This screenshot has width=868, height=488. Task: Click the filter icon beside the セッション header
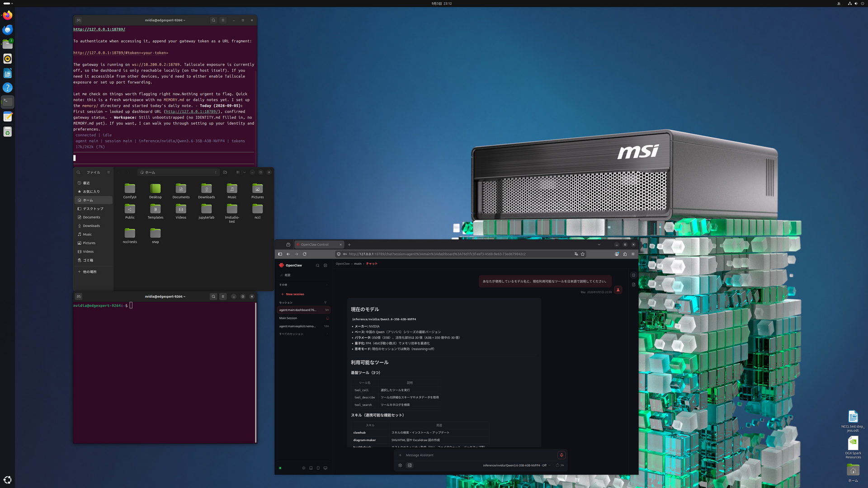coord(325,302)
